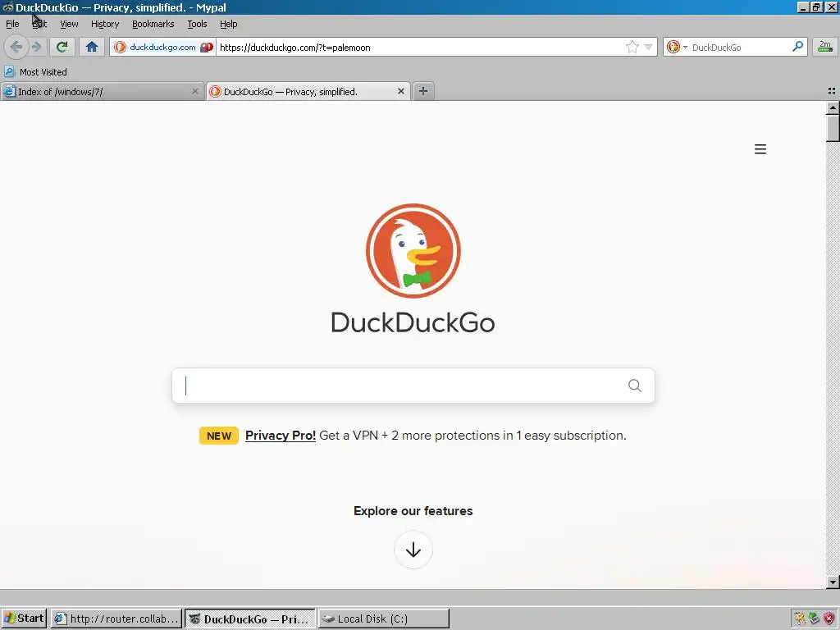Click the down arrow under Explore our features
The image size is (840, 630).
click(x=413, y=550)
